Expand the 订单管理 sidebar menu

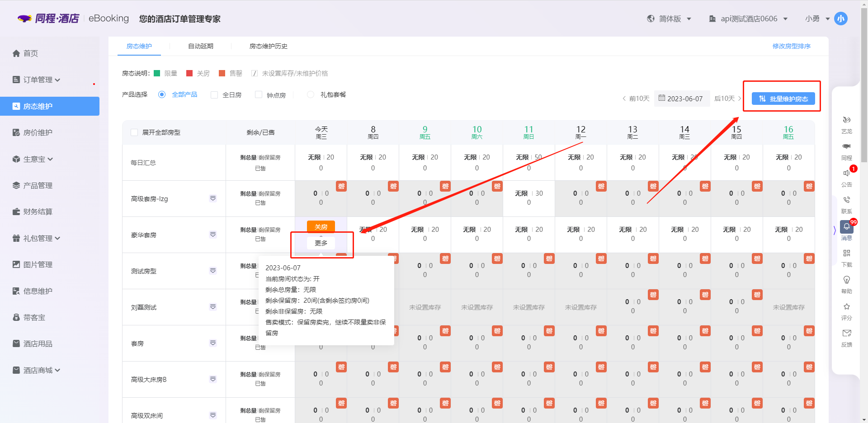41,80
